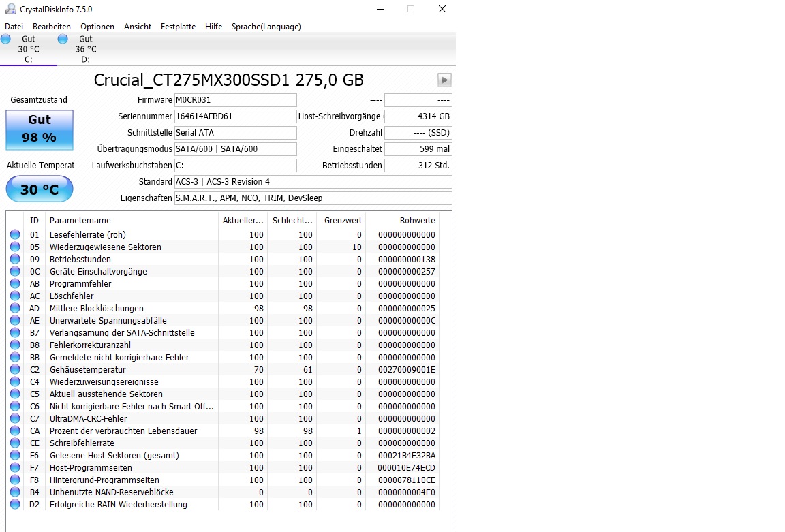
Task: Click status icon for Gehäusetemperatur
Action: click(15, 369)
